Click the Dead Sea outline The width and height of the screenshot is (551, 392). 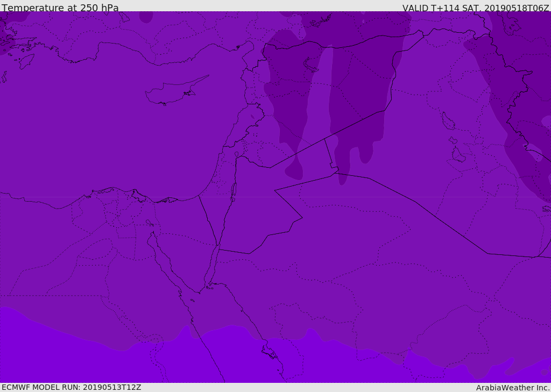pyautogui.click(x=234, y=191)
